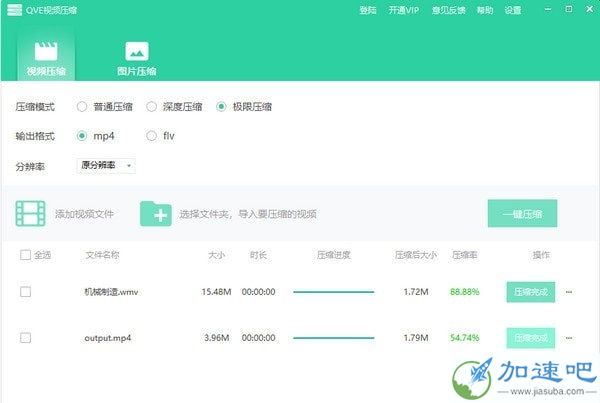Click the 大小 column header
The width and height of the screenshot is (600, 403).
coord(217,255)
